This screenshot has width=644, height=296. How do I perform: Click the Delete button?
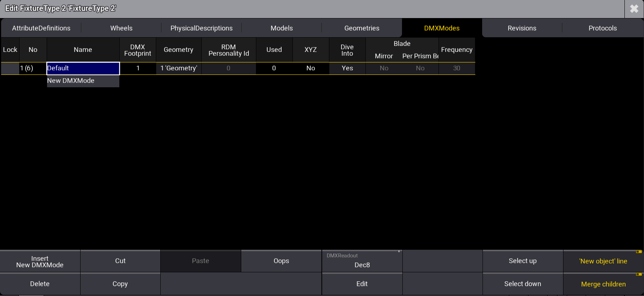[x=40, y=284]
